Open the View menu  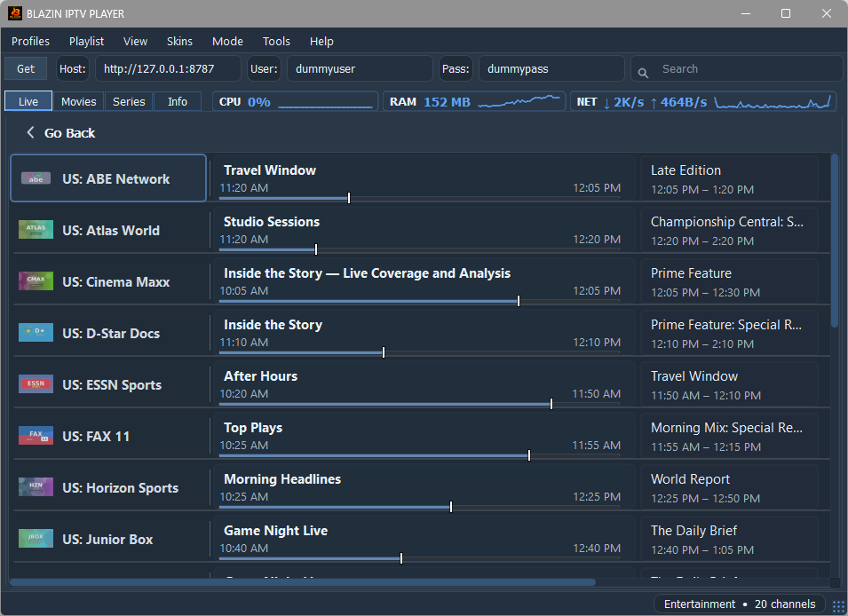[x=135, y=41]
